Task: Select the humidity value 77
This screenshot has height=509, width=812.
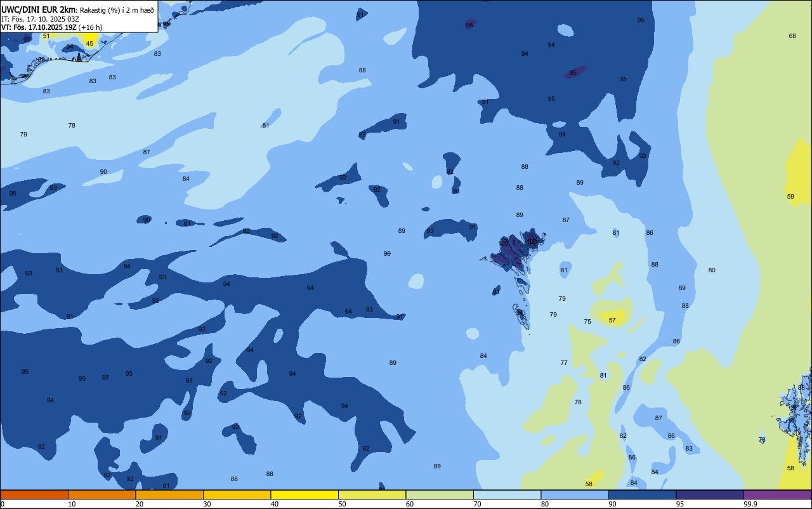Action: [564, 363]
